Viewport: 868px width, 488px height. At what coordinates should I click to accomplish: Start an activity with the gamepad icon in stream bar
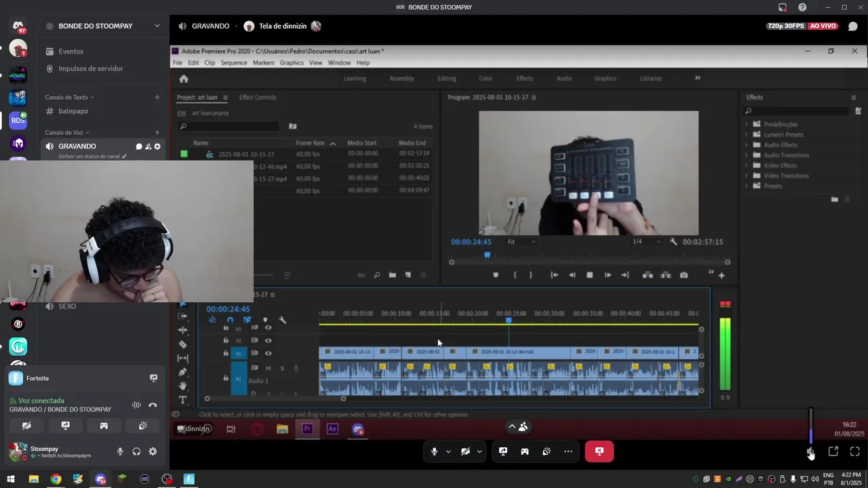[x=525, y=451]
